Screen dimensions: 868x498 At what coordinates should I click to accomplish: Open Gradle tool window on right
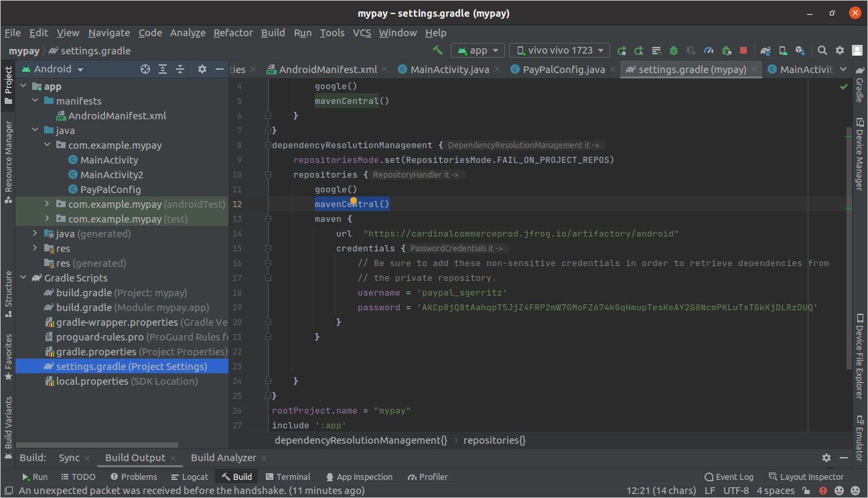859,84
